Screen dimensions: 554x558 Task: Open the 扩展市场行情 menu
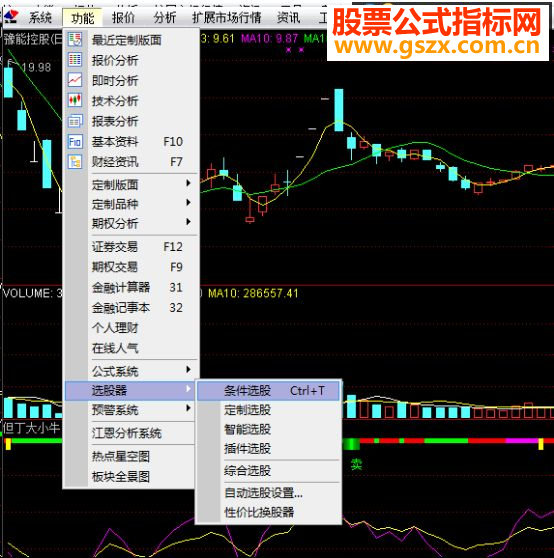coord(226,17)
